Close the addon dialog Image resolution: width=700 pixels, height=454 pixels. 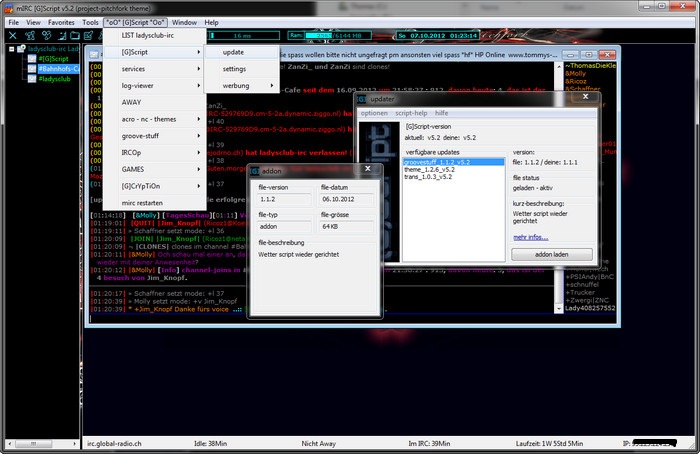(x=367, y=169)
